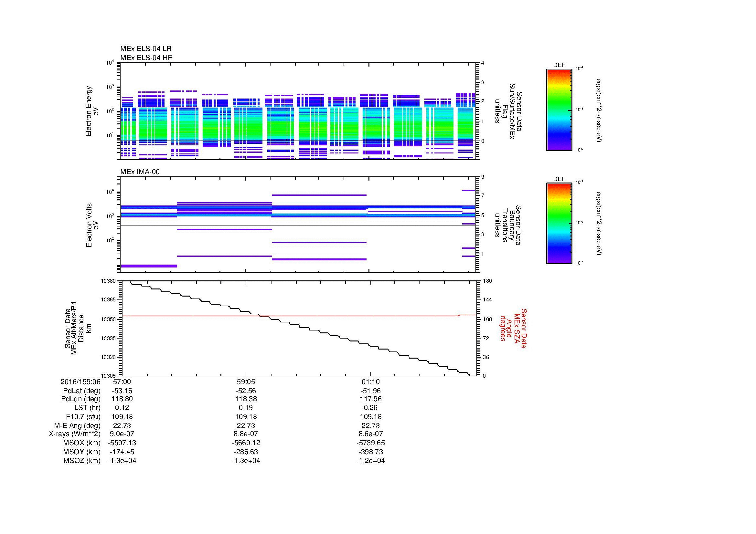This screenshot has width=756, height=534.
Task: Click the 'M-E Ang (deg)' row label
Action: click(x=77, y=426)
